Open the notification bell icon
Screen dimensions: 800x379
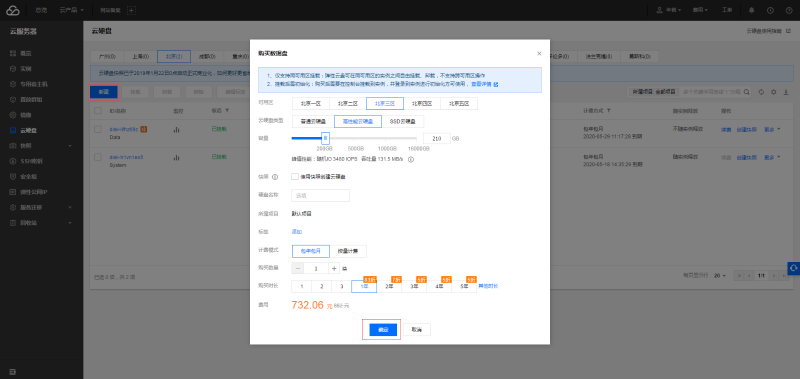[x=751, y=10]
